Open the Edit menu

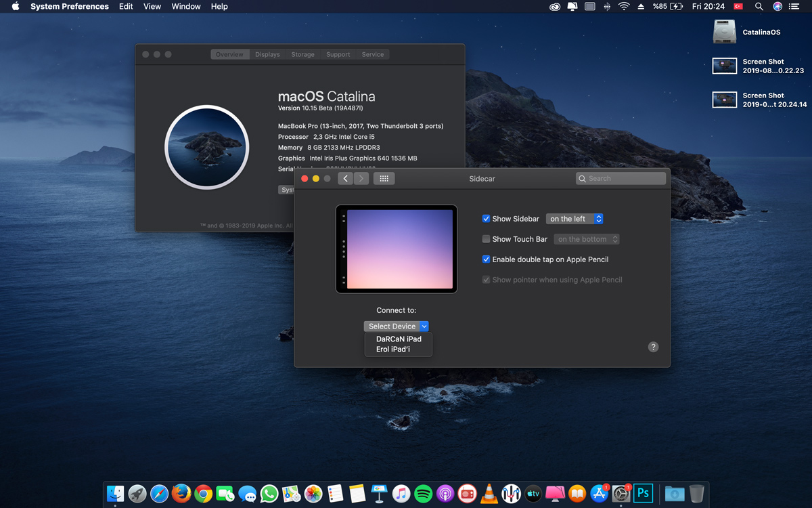click(126, 6)
